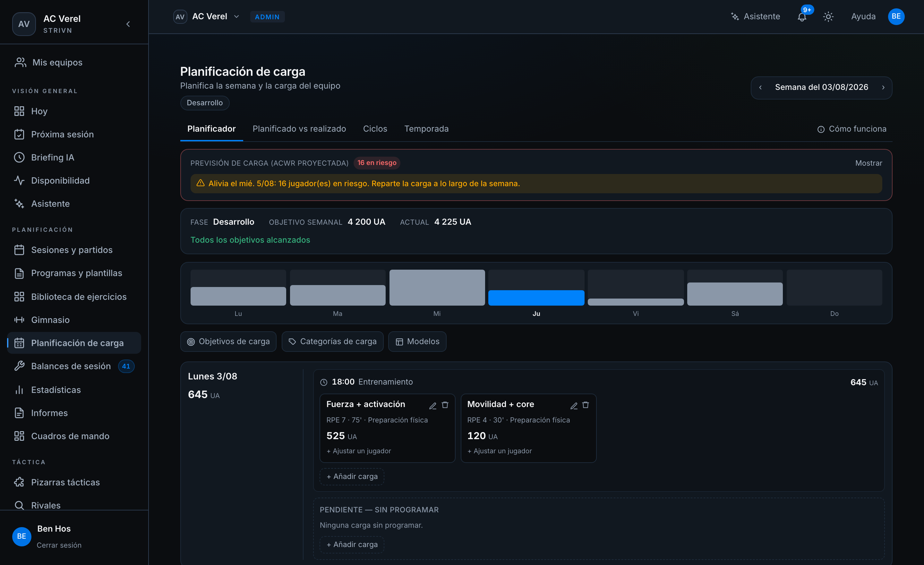
Task: Click the BE avatar in top bar
Action: (896, 16)
